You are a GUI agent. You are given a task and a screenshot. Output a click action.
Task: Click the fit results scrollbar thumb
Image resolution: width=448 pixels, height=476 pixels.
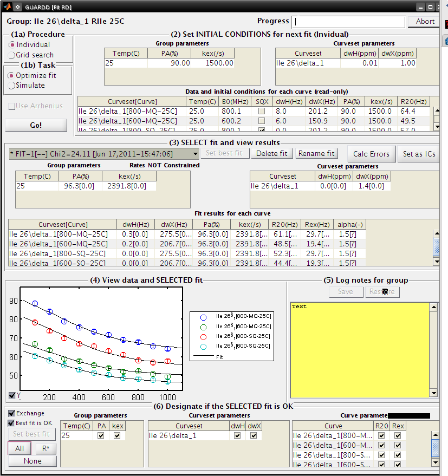click(x=437, y=247)
